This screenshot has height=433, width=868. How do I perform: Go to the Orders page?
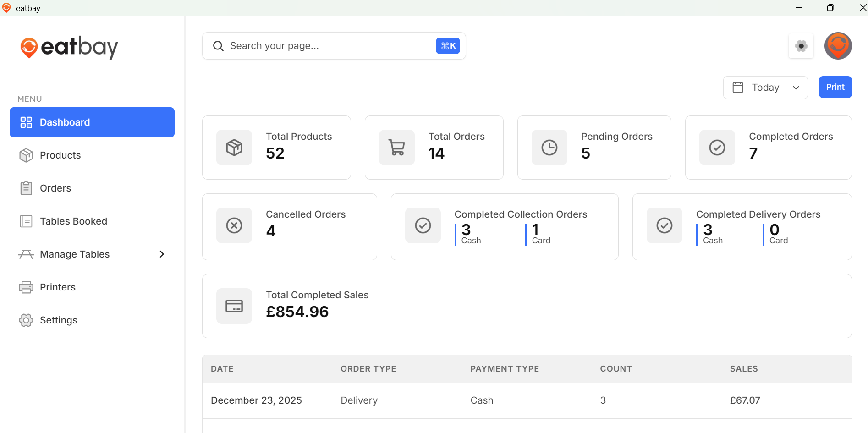(55, 188)
